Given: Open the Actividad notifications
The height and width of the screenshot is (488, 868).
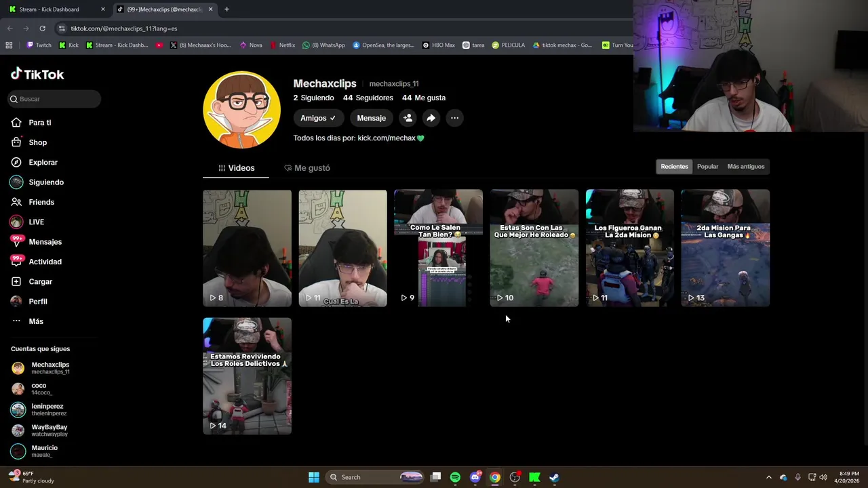Looking at the screenshot, I should (x=36, y=262).
